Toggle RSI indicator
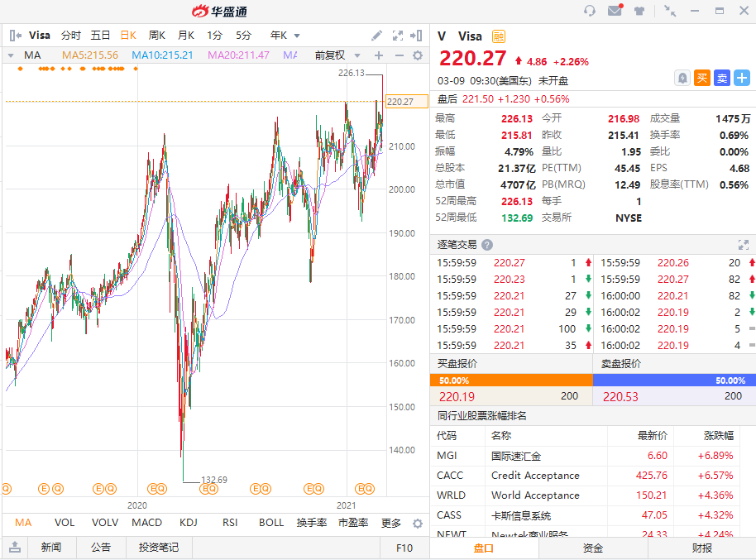756x560 pixels. coord(230,523)
